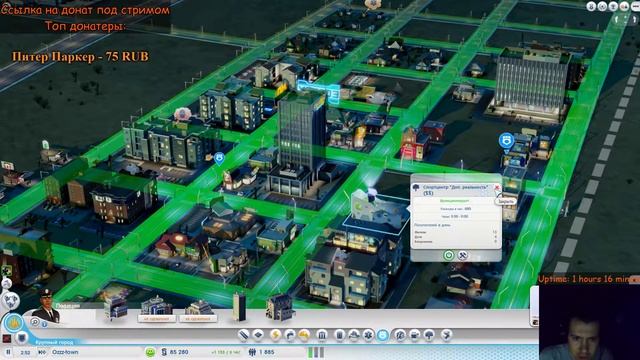640x360 pixels.
Task: Select the first police building thumbnail
Action: point(116,307)
